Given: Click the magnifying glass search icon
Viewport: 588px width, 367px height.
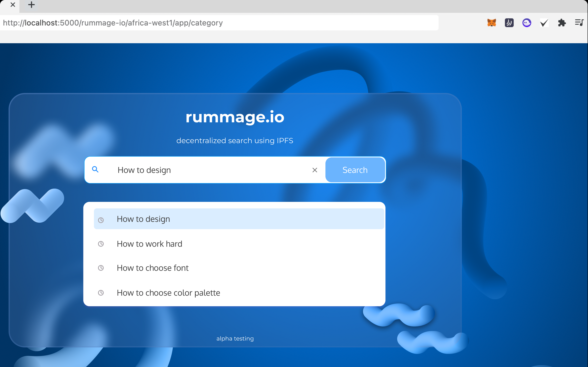Looking at the screenshot, I should [95, 169].
